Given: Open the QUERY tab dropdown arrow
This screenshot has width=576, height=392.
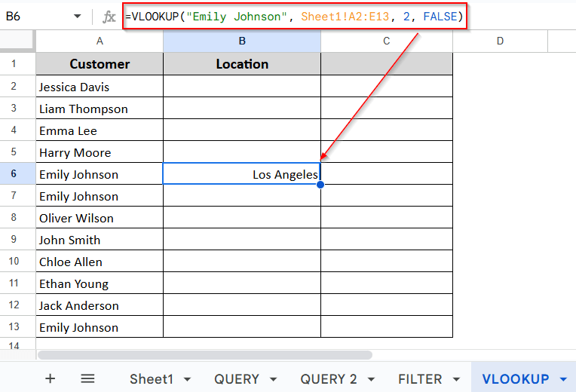Looking at the screenshot, I should (x=274, y=379).
